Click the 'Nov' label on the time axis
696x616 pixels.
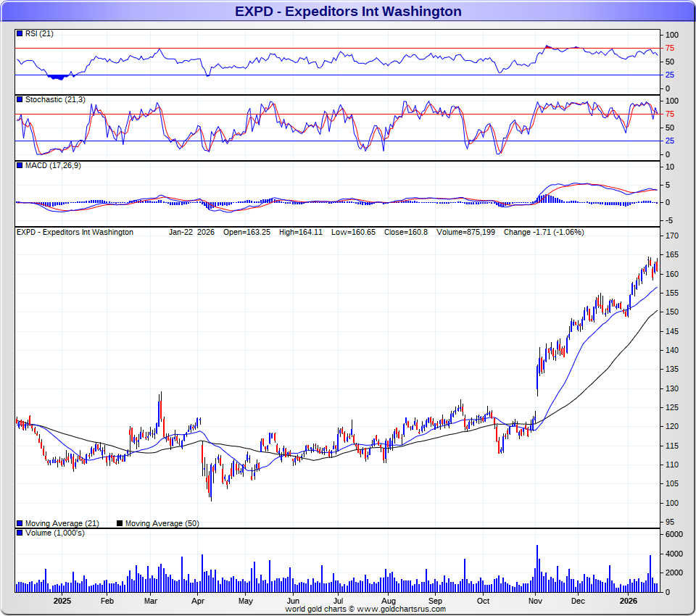535,601
